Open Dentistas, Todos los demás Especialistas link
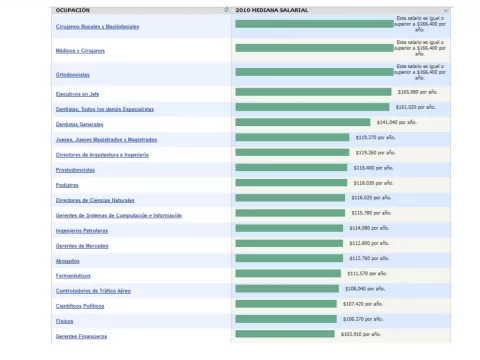The image size is (480, 360). coord(105,109)
